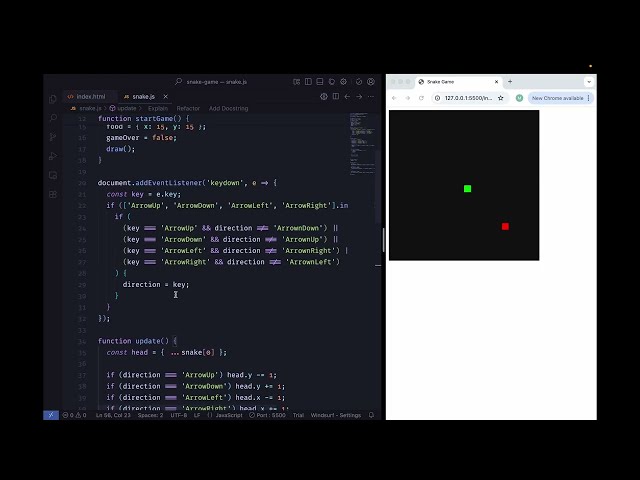
Task: Click the red food square on canvas
Action: pos(505,226)
